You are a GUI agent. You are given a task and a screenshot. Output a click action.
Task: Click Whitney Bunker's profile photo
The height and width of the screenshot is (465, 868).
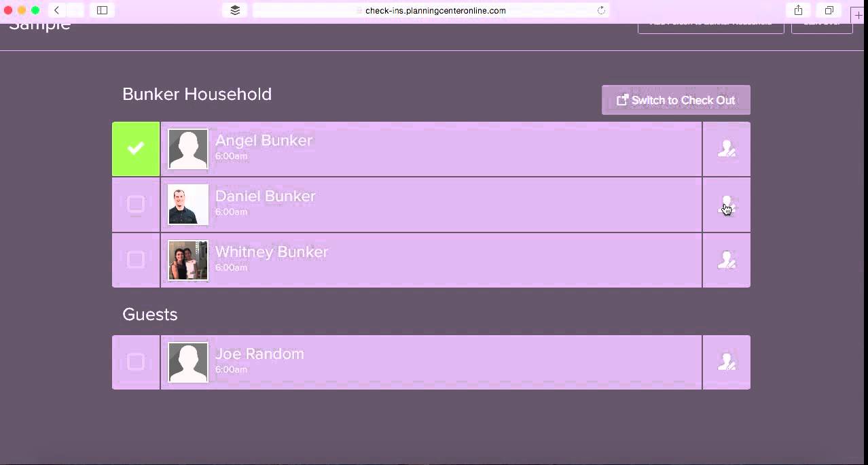point(188,260)
